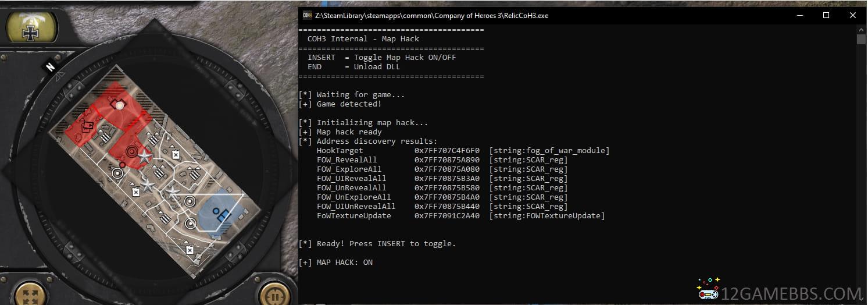Click the flag point icon at minimap's bottom edge
This screenshot has width=868, height=305.
189,250
